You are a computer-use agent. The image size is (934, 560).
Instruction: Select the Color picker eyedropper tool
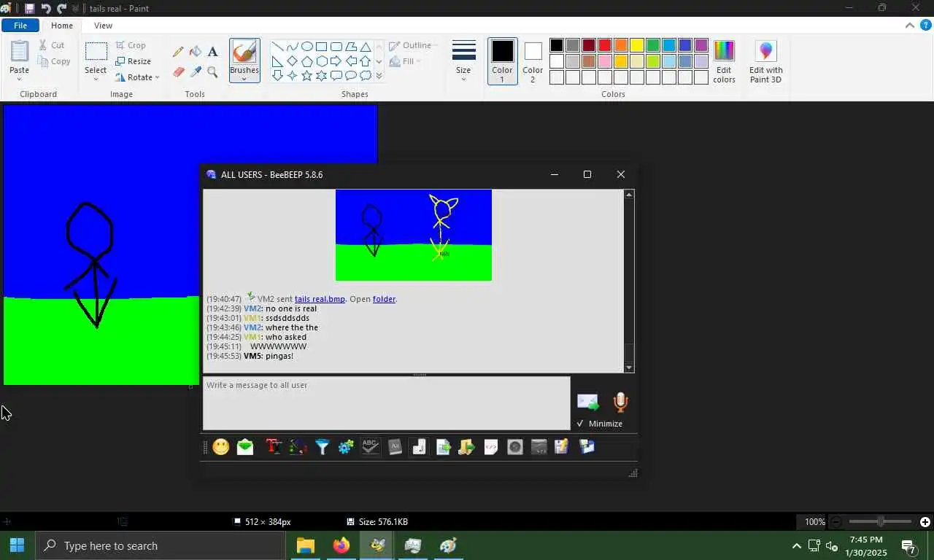196,71
